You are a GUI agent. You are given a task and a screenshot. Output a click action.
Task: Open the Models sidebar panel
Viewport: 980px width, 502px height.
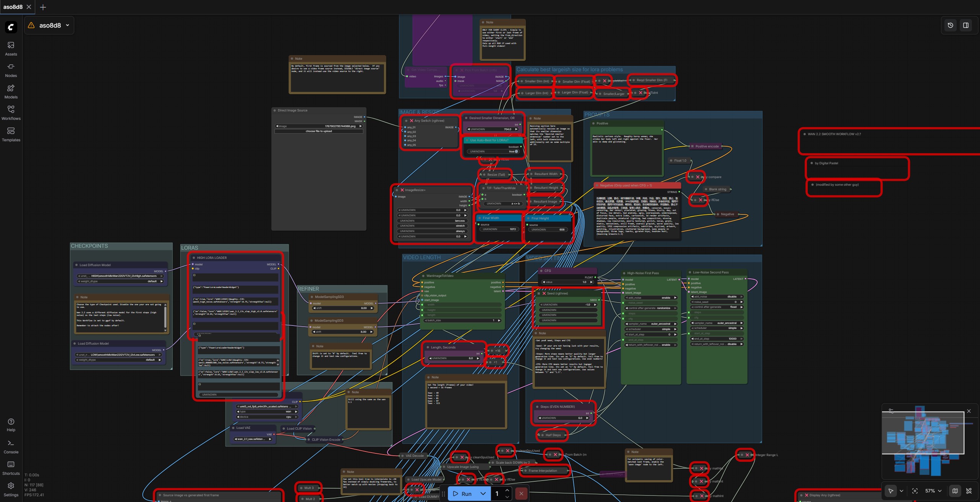pyautogui.click(x=11, y=92)
